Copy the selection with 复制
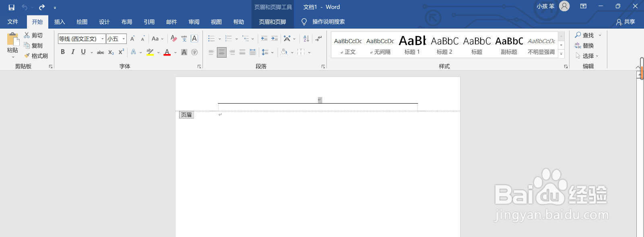The width and height of the screenshot is (644, 237). 33,46
